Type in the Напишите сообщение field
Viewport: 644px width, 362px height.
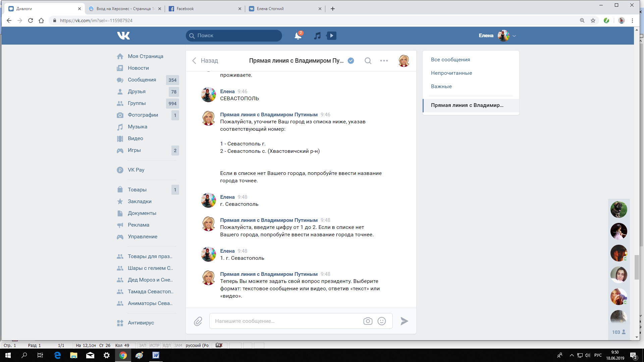coord(285,321)
